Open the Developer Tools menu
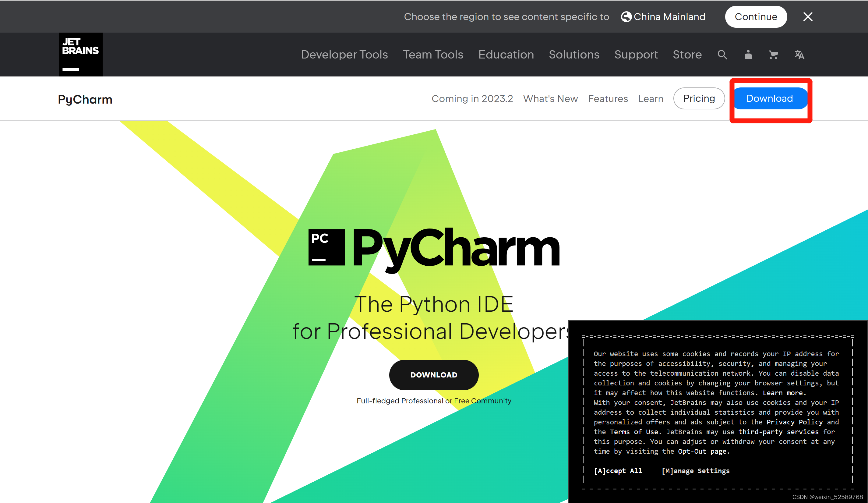868x503 pixels. coord(344,55)
